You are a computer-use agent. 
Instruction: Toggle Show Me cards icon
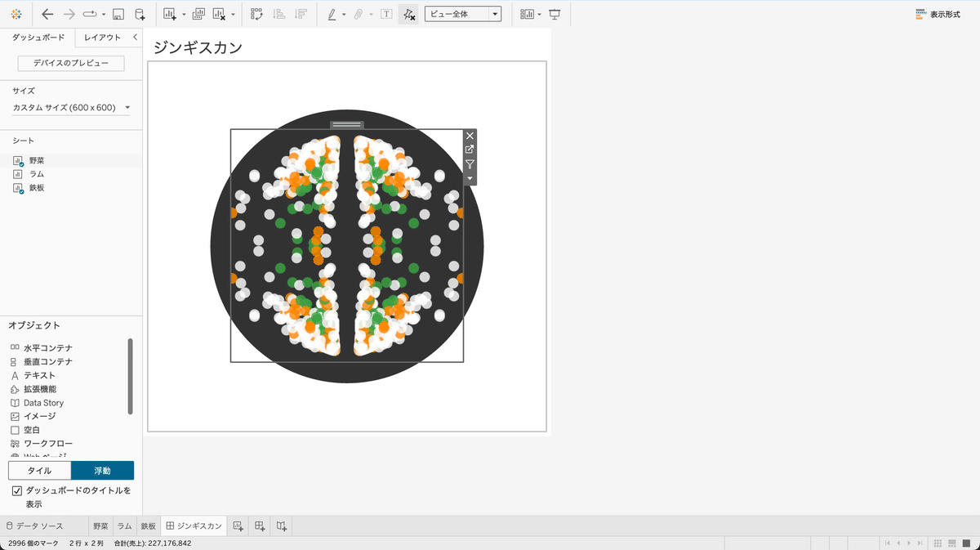coord(528,14)
